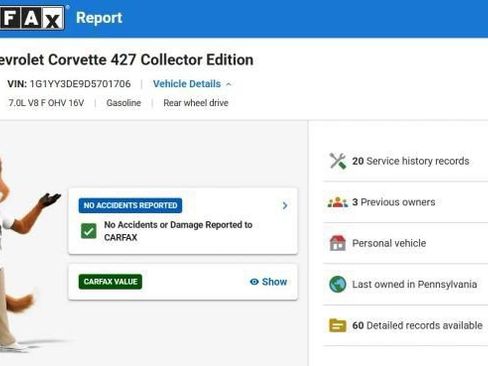
Task: Click the Vehicle Details chevron arrow
Action: tap(229, 84)
